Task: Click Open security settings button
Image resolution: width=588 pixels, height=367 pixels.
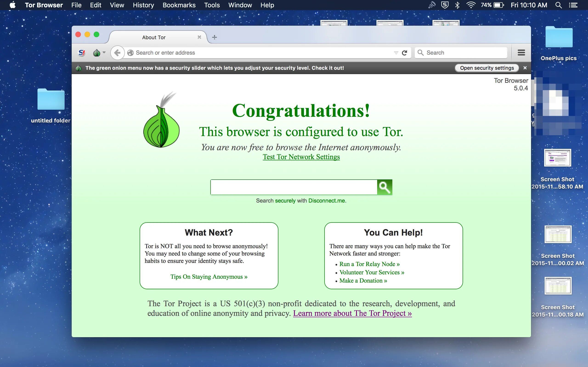Action: [x=487, y=68]
